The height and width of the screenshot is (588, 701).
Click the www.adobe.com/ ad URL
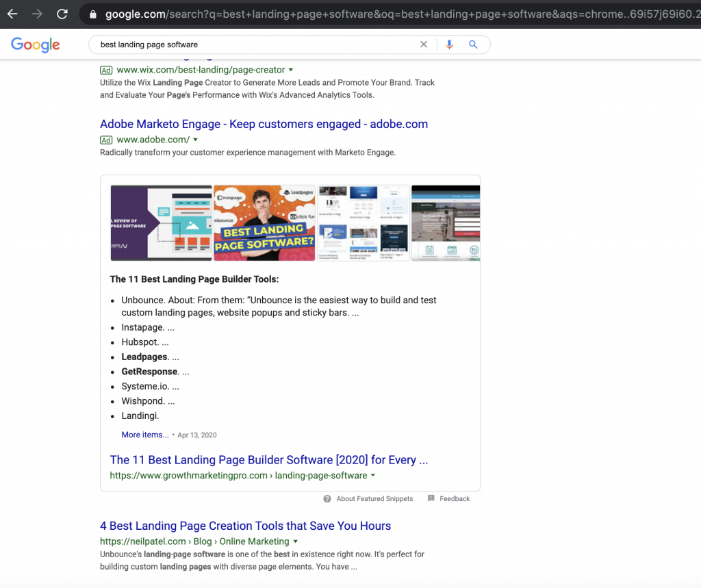153,140
